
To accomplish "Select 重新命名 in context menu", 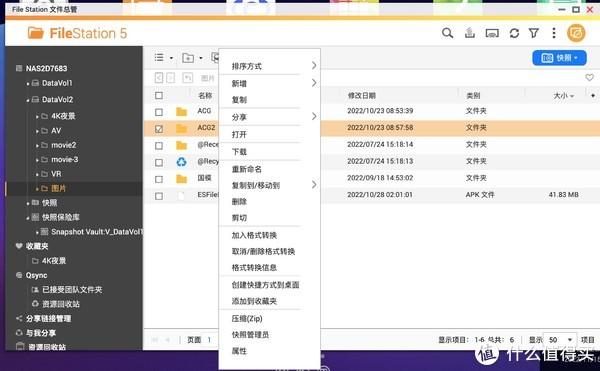I will pos(247,169).
